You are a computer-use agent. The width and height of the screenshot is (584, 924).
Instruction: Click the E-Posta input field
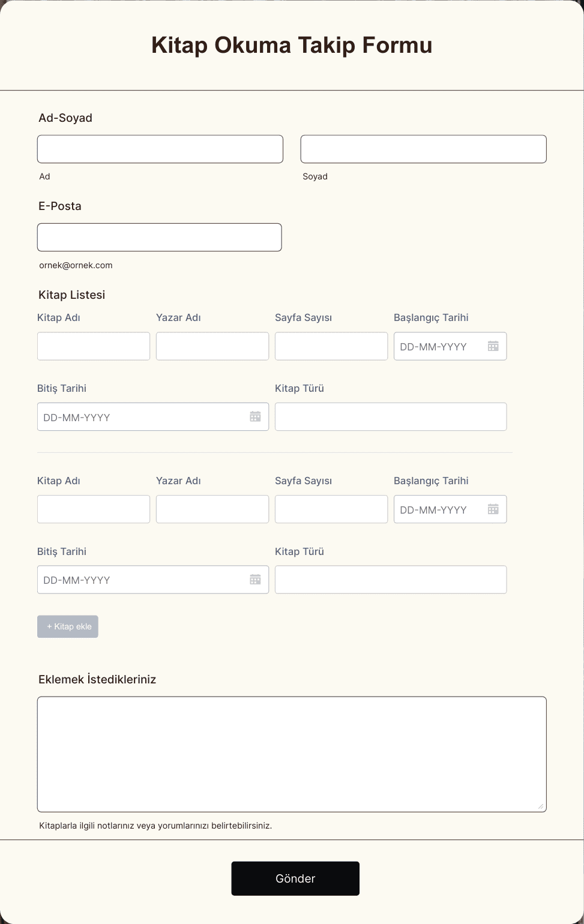point(160,237)
